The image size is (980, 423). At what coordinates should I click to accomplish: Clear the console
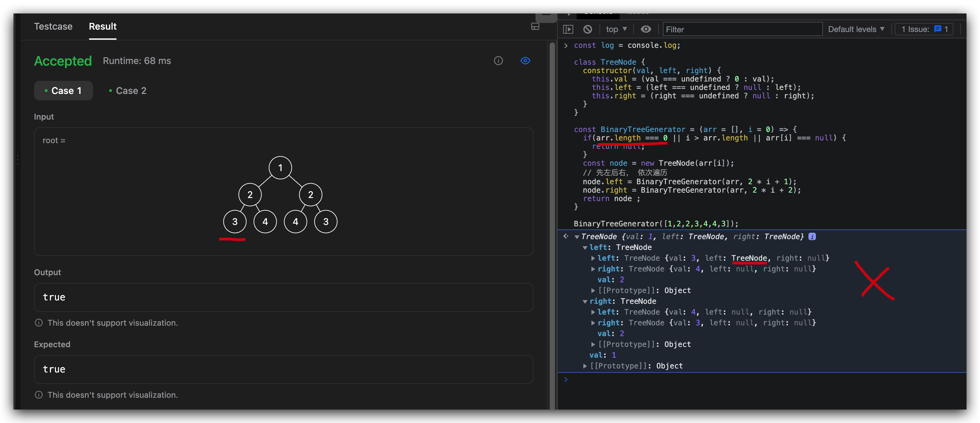[x=587, y=29]
